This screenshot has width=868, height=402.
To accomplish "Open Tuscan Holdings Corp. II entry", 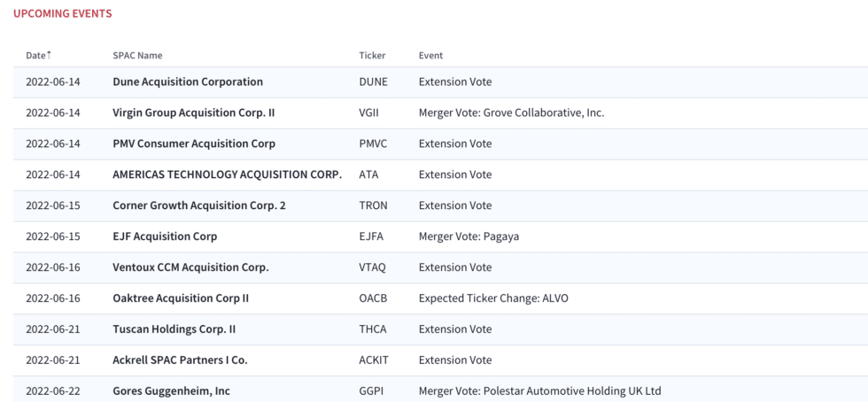I will pyautogui.click(x=174, y=329).
